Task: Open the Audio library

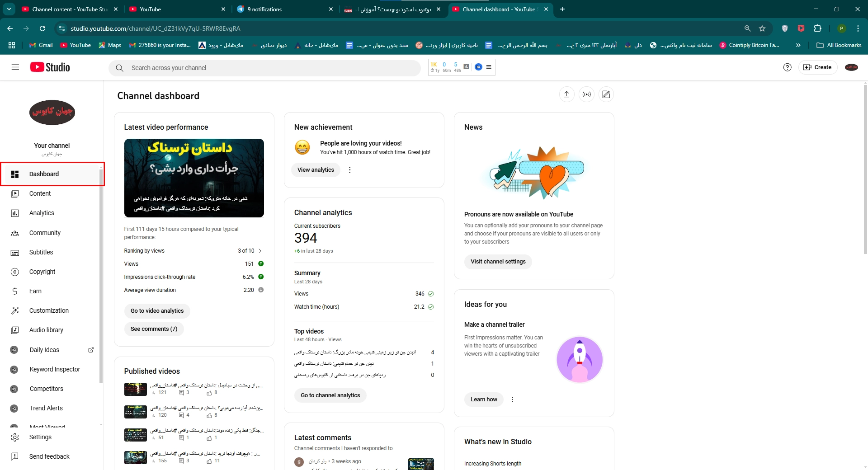Action: click(46, 330)
